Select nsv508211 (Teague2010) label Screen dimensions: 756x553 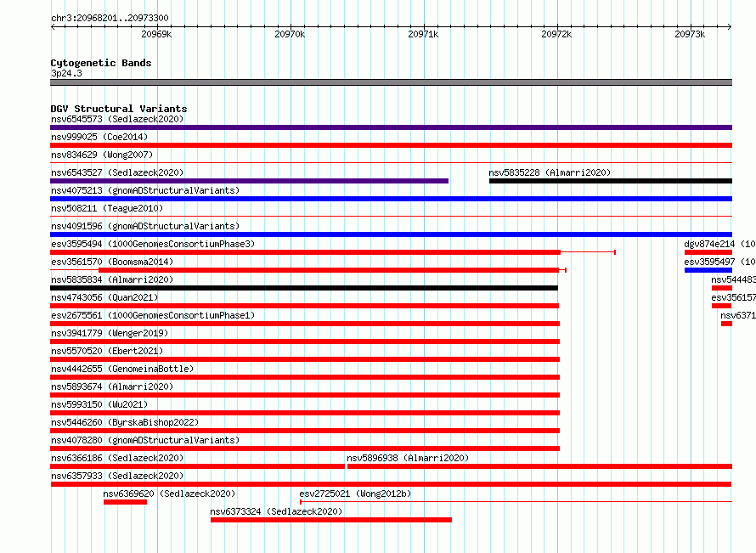tap(107, 208)
